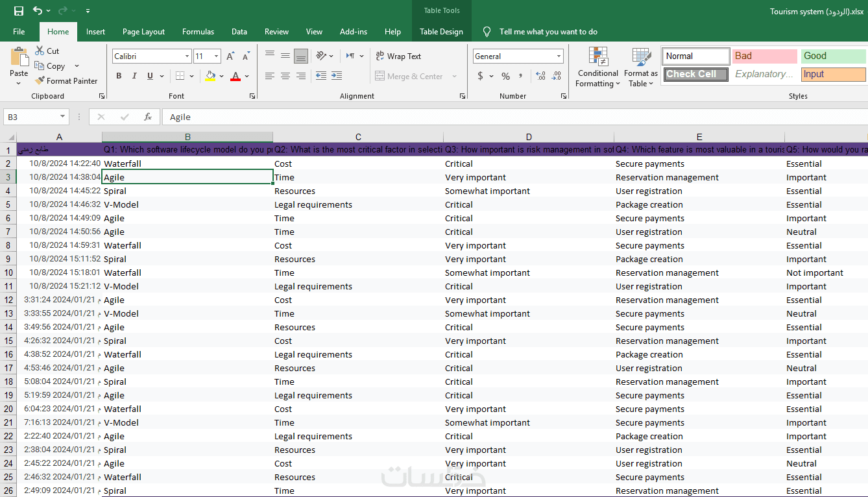868x497 pixels.
Task: Click the Fill Color bucket swatch
Action: (210, 76)
